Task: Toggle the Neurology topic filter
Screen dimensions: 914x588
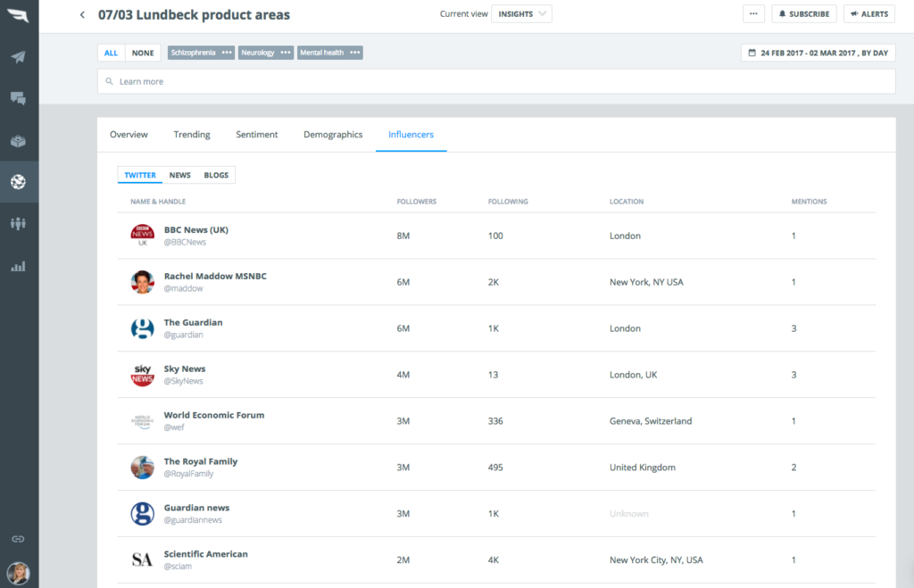Action: click(258, 53)
